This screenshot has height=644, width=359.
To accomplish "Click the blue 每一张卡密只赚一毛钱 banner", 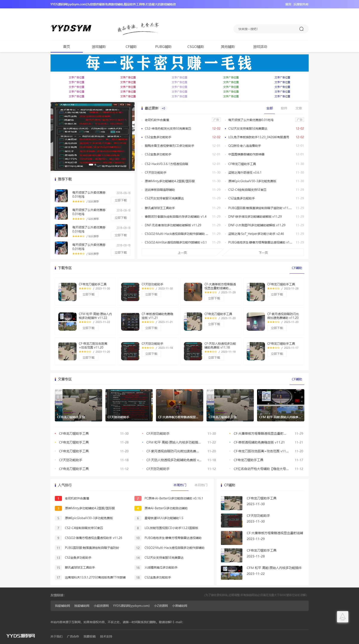I will (179, 63).
